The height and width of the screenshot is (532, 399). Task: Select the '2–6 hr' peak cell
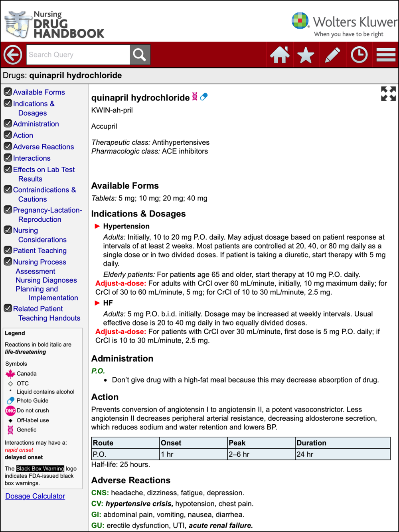[x=261, y=454]
